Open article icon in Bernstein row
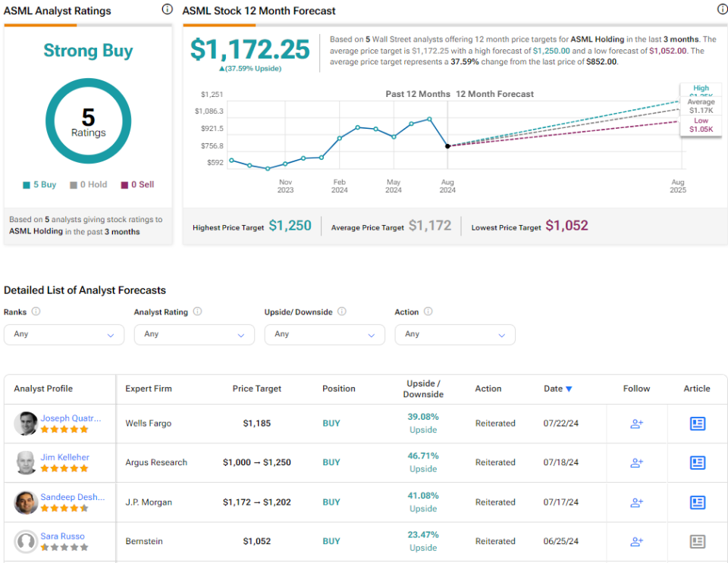This screenshot has width=728, height=563. click(698, 541)
